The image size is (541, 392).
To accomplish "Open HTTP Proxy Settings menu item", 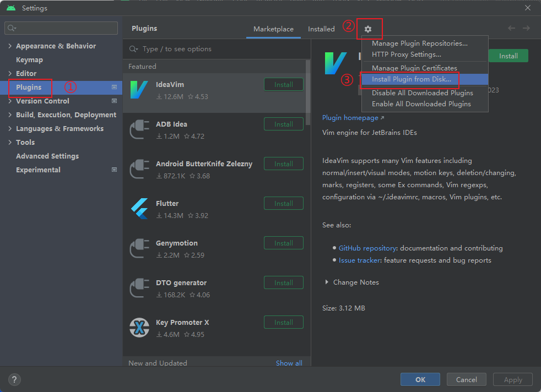I will 425,55.
